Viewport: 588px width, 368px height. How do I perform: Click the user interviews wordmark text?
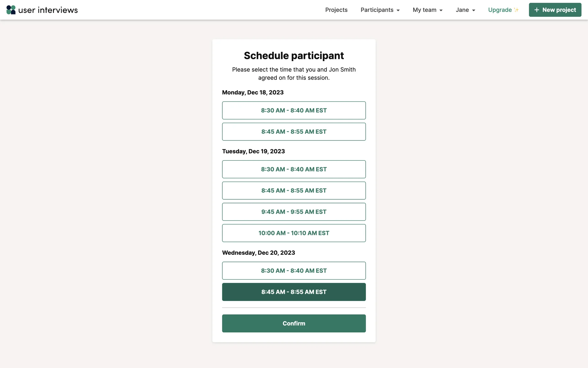[48, 10]
